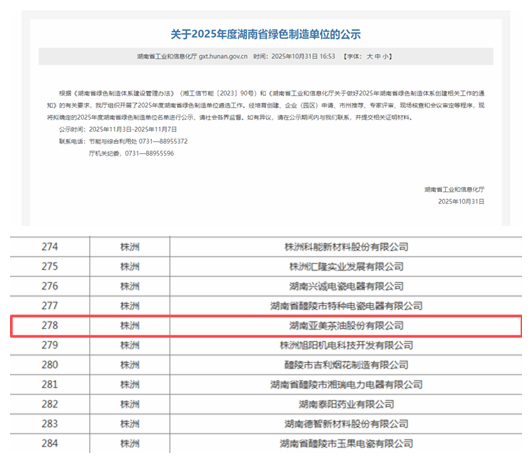Click company 湖南省醴陵市玉果电瓷有限公司

[x=346, y=444]
